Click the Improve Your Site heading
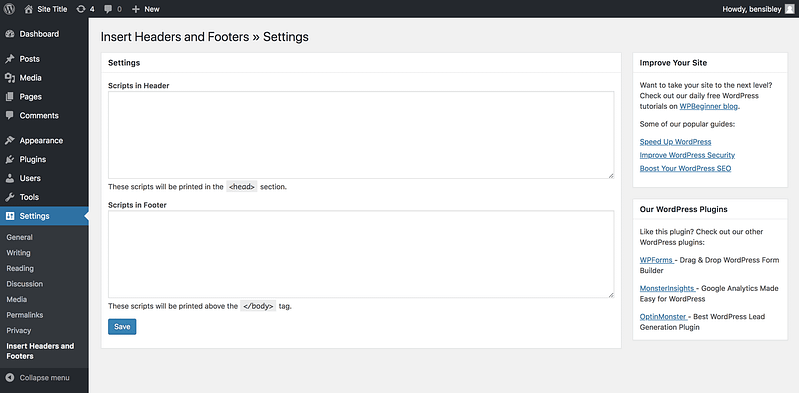The height and width of the screenshot is (393, 799). (673, 63)
